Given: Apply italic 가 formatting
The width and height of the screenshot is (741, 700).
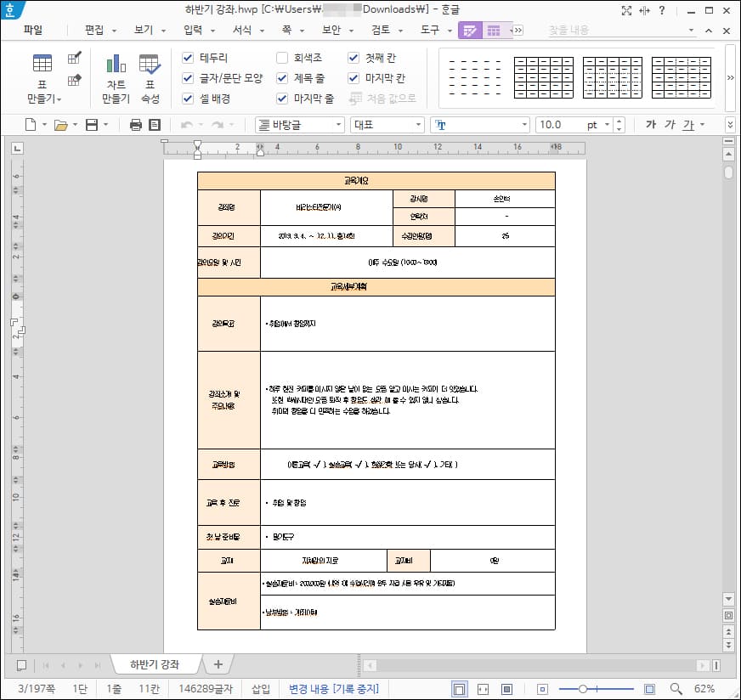Looking at the screenshot, I should pyautogui.click(x=670, y=124).
